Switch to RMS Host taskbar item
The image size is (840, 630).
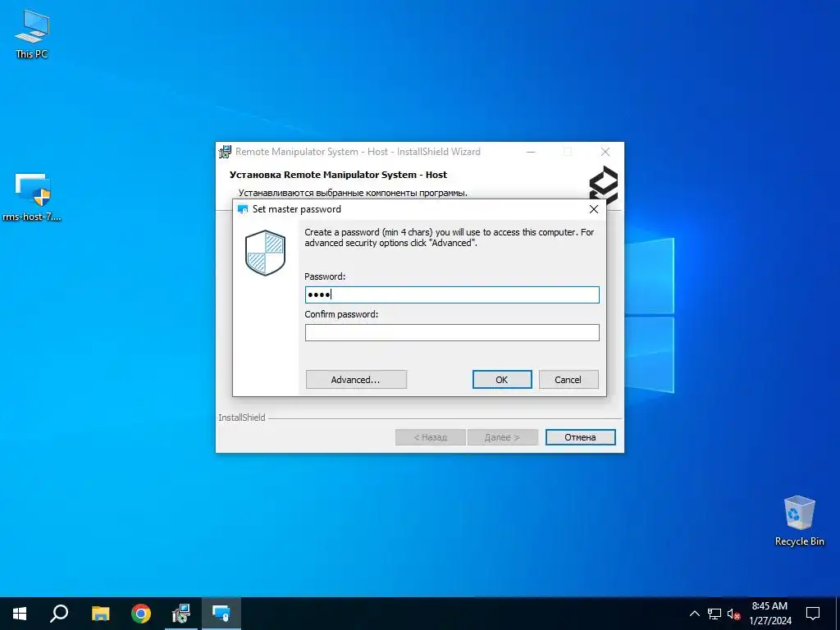[221, 614]
